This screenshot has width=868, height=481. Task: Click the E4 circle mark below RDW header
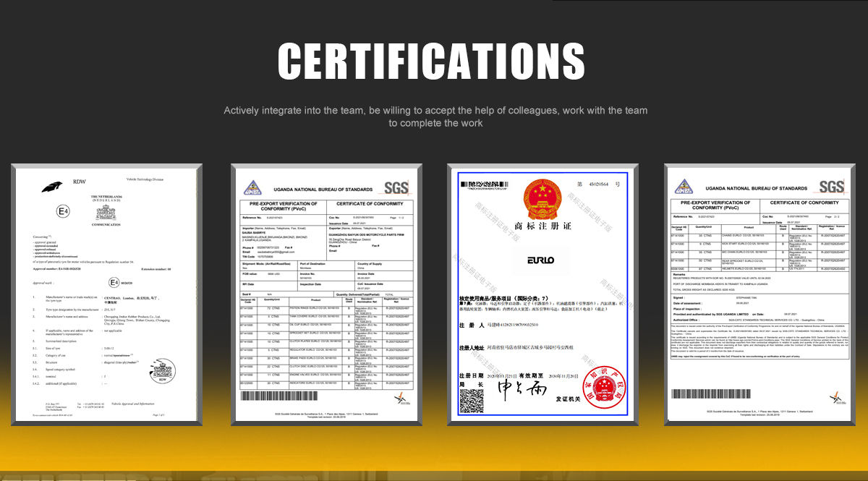pos(63,211)
